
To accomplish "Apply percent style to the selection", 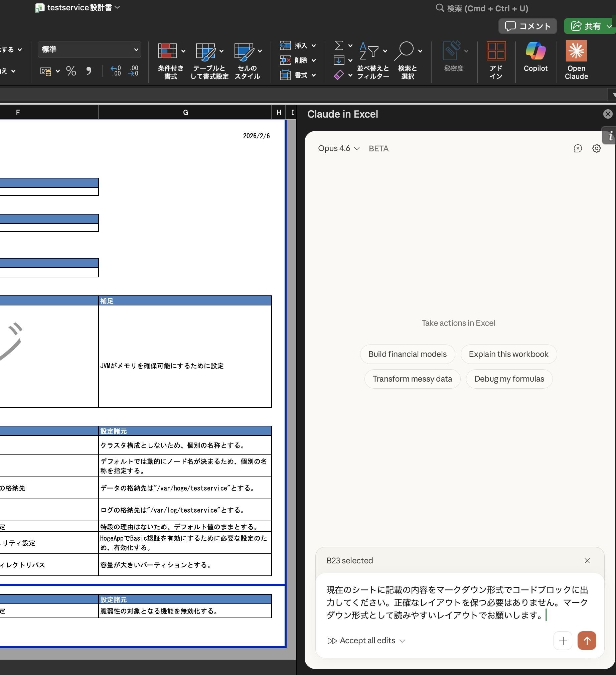I will tap(70, 71).
